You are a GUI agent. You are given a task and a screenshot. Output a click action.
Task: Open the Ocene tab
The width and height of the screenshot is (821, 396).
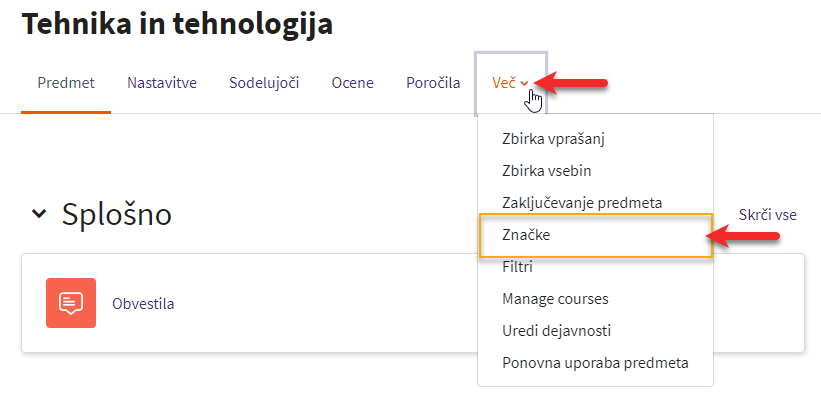(352, 83)
